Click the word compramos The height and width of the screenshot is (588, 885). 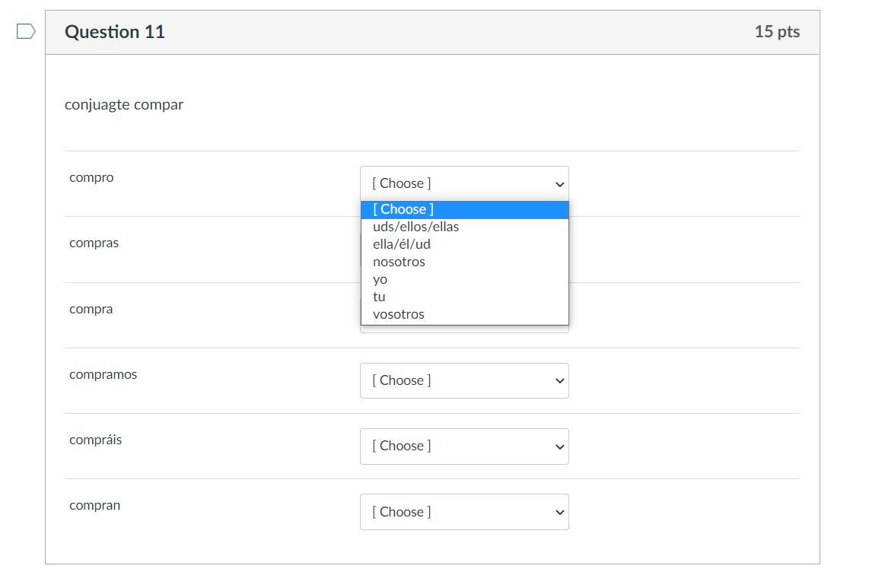coord(103,375)
